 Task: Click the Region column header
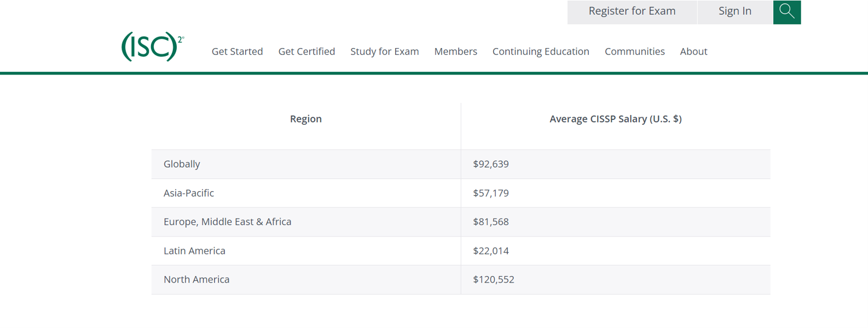tap(306, 119)
